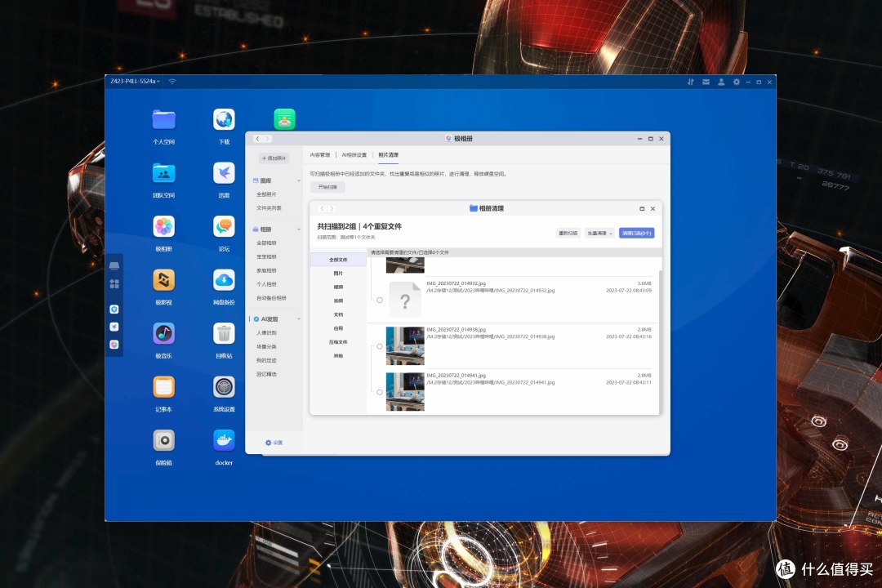The width and height of the screenshot is (882, 588).
Task: Open the 批量清理 batch dropdown
Action: 599,233
